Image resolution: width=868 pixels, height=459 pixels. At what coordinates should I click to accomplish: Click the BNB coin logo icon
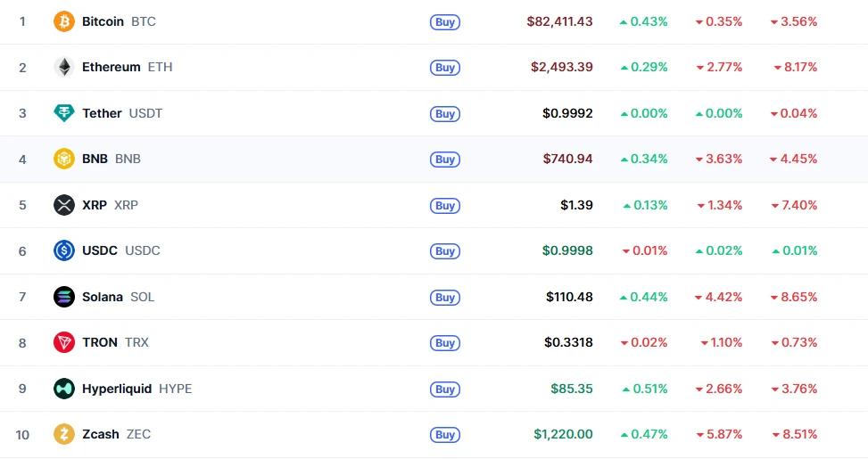63,160
